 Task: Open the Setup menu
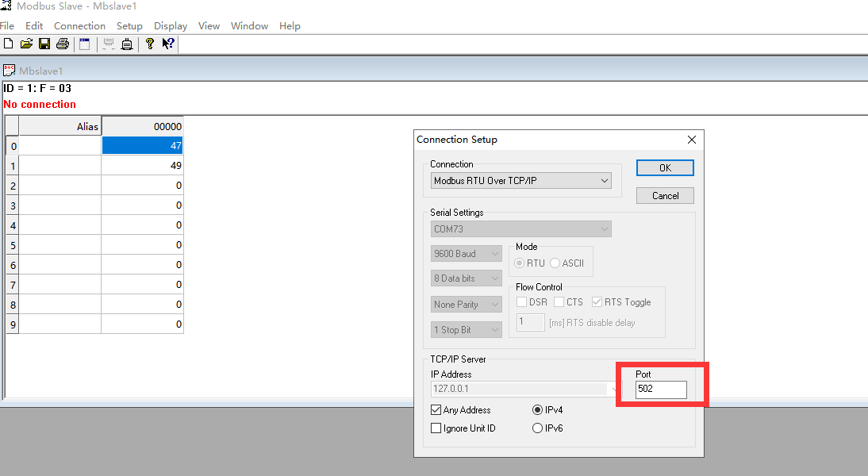(129, 25)
